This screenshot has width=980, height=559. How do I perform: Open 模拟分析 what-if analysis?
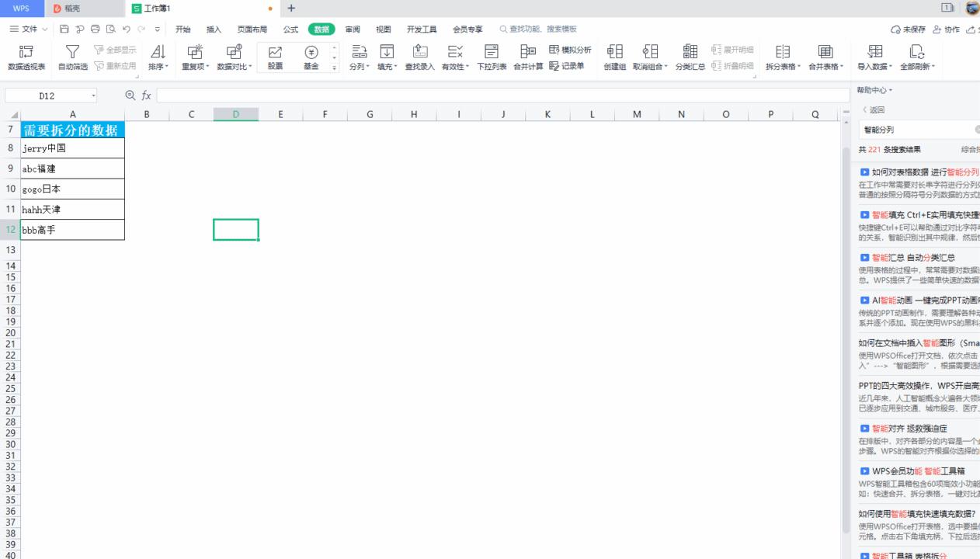pos(570,50)
